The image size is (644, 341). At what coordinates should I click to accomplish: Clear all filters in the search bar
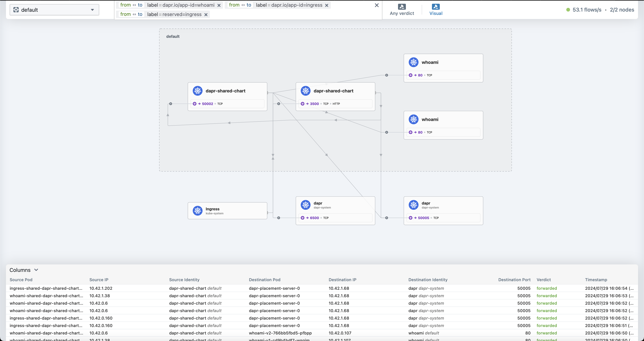pyautogui.click(x=376, y=5)
